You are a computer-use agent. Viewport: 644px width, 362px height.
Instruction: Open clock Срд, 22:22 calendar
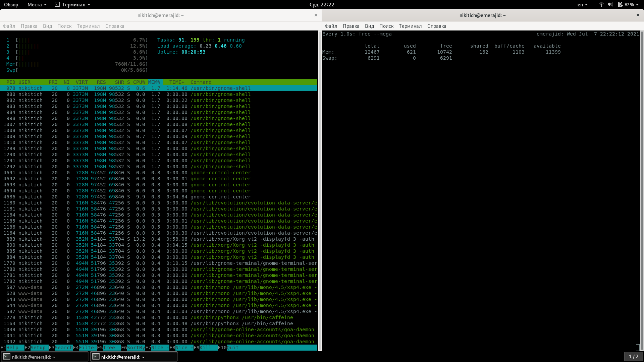pos(322,5)
